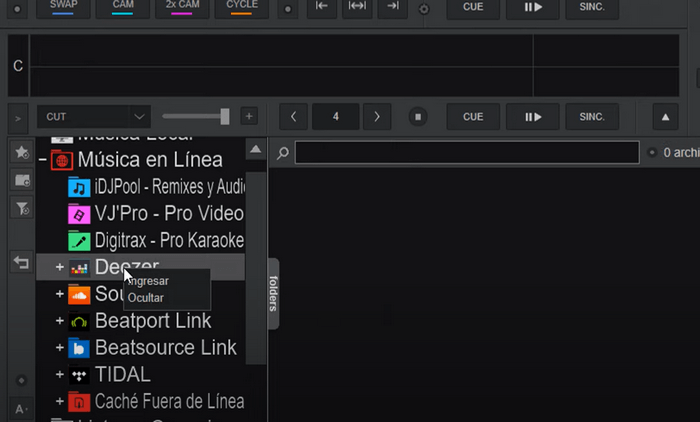This screenshot has height=422, width=700.
Task: Click the top deck SINC. button
Action: point(592,8)
